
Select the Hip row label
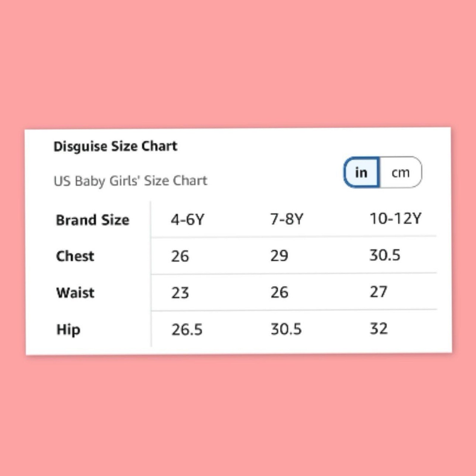tap(68, 330)
